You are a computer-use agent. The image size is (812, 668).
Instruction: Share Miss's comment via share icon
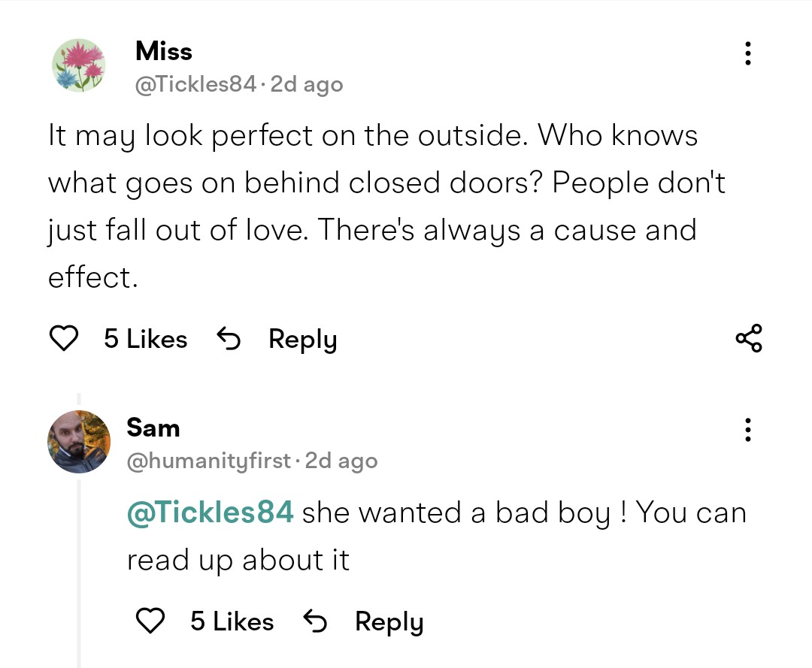tap(749, 339)
